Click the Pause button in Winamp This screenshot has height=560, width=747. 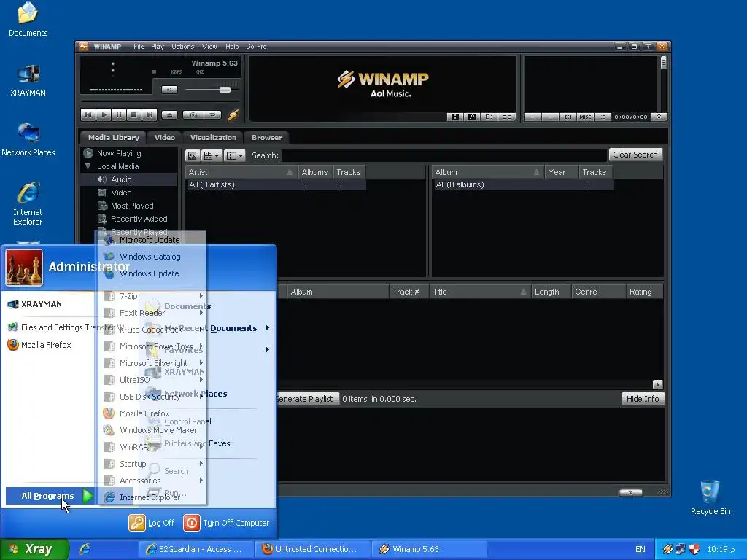[119, 114]
